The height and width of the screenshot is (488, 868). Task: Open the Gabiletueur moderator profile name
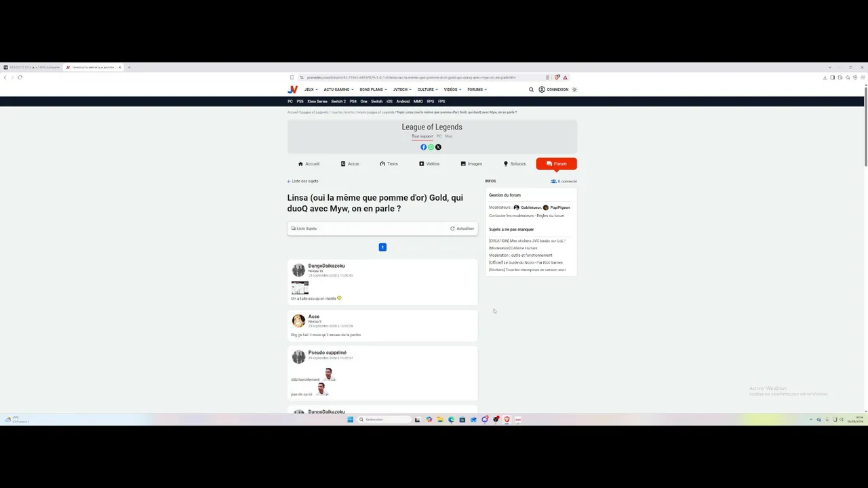pos(531,207)
